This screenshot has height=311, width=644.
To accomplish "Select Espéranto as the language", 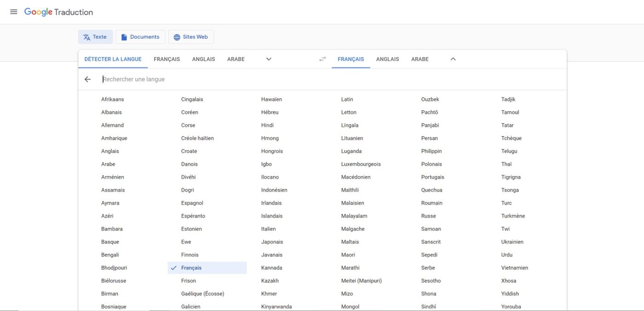I will (192, 215).
